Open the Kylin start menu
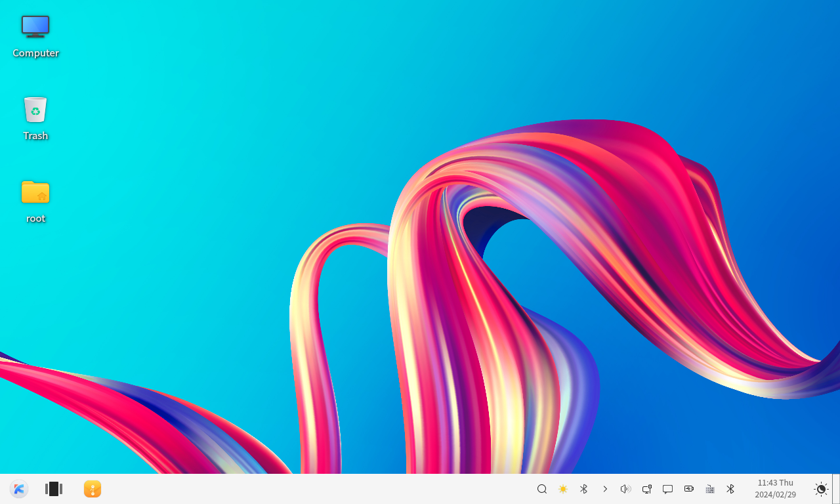Image resolution: width=840 pixels, height=504 pixels. click(x=19, y=489)
